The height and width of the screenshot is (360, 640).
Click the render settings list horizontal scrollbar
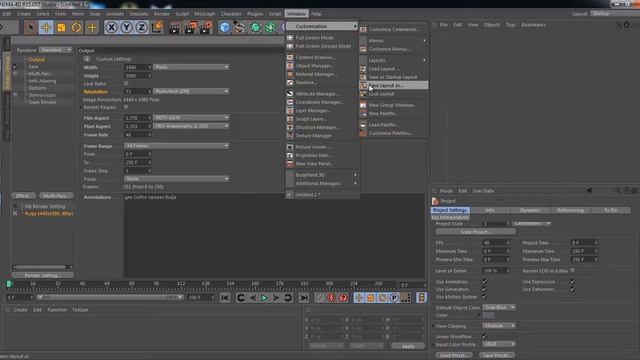click(x=42, y=267)
